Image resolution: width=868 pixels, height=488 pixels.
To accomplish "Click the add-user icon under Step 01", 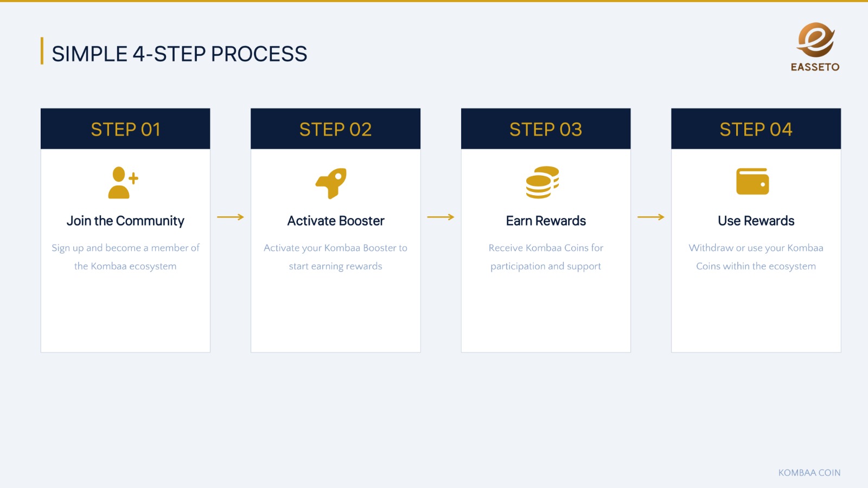I will tap(123, 183).
